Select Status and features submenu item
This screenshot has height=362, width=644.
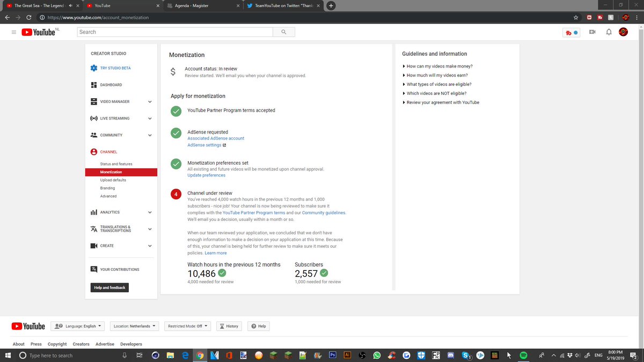[116, 164]
